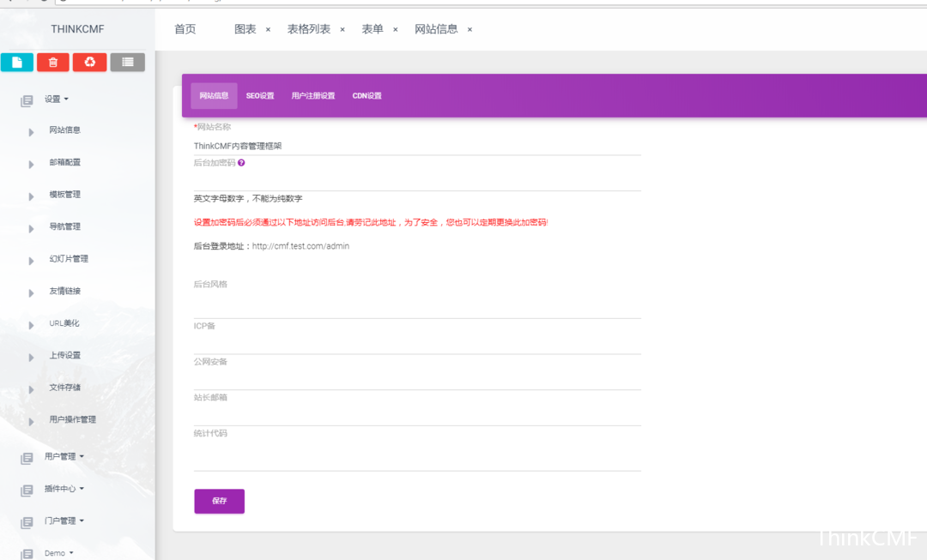Open the 后台风格 selection field
This screenshot has width=927, height=560.
(x=417, y=304)
